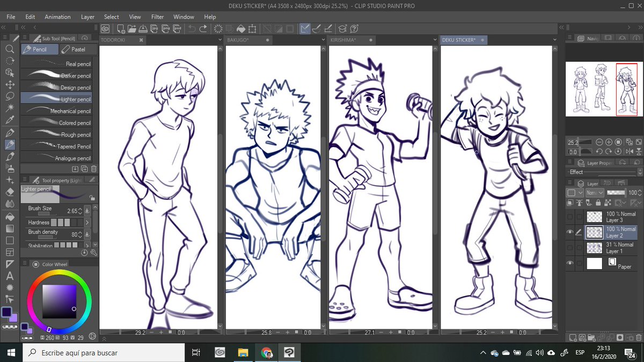Click the Windows search box
The image size is (644, 362).
pyautogui.click(x=103, y=353)
